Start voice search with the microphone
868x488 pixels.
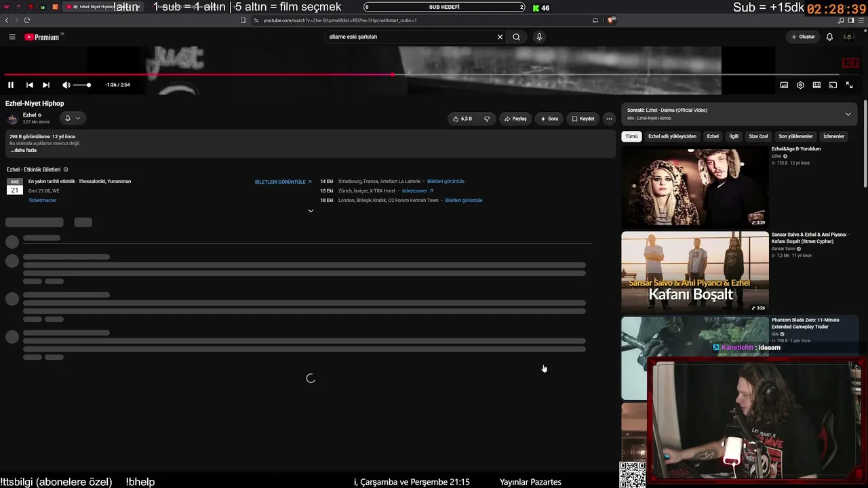coord(539,37)
